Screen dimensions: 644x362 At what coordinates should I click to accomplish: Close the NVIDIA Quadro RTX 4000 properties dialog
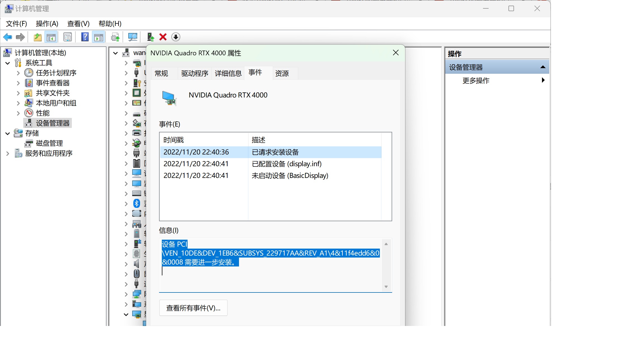396,53
